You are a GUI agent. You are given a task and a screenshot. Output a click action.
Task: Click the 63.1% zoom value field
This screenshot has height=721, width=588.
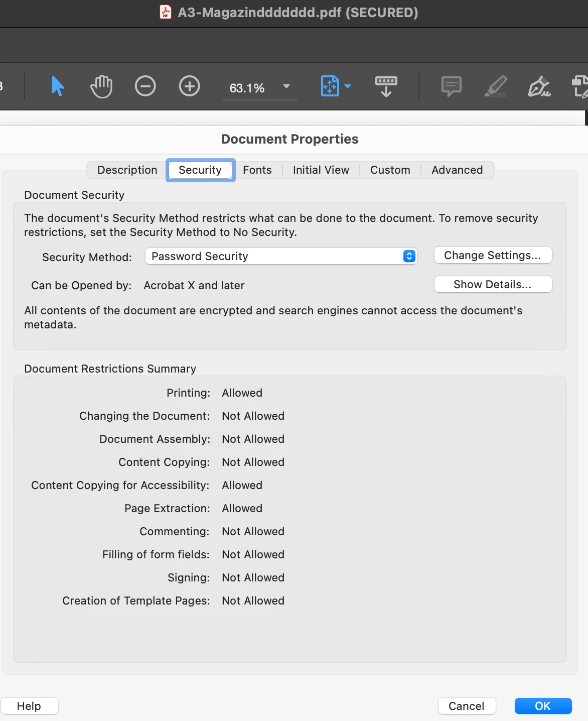[x=247, y=88]
